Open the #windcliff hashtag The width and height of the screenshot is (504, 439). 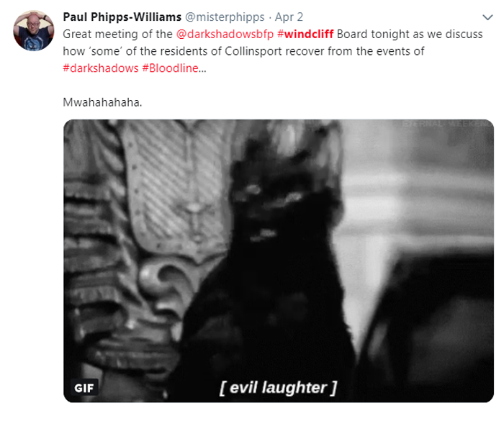pyautogui.click(x=305, y=34)
